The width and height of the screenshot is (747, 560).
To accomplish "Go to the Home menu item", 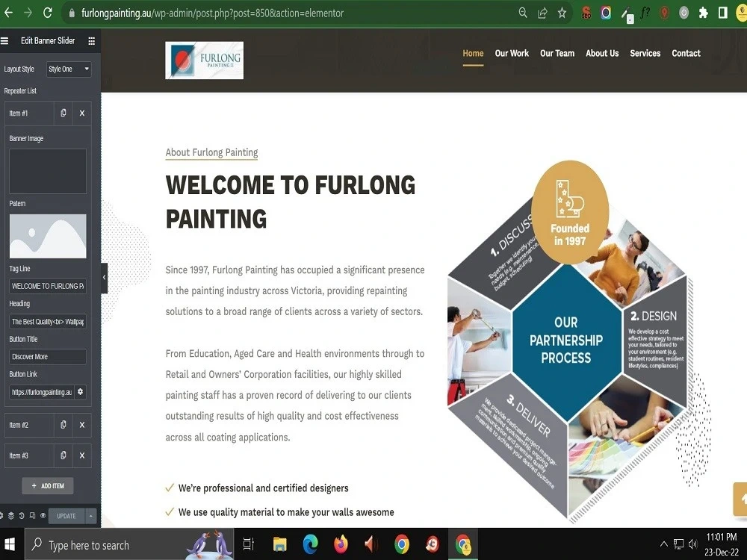I will pyautogui.click(x=473, y=53).
